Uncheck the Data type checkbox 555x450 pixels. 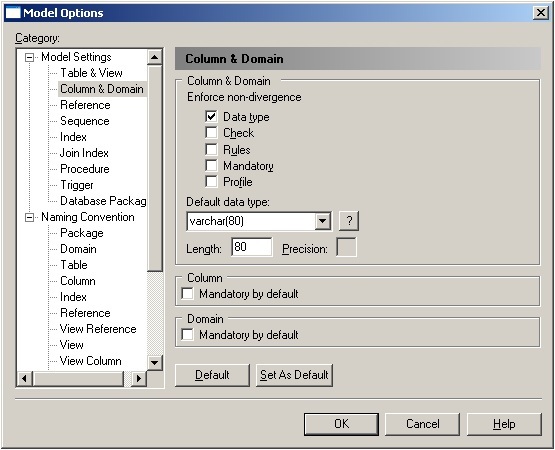click(211, 116)
